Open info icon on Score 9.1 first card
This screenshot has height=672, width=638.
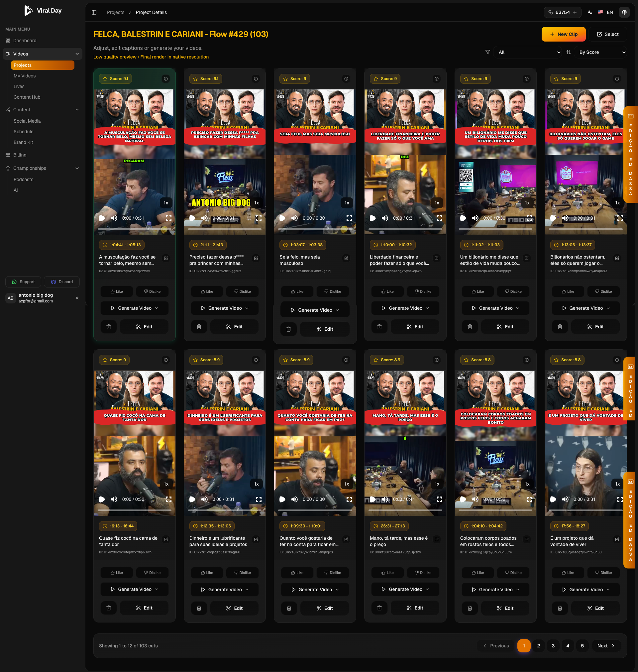(x=165, y=78)
